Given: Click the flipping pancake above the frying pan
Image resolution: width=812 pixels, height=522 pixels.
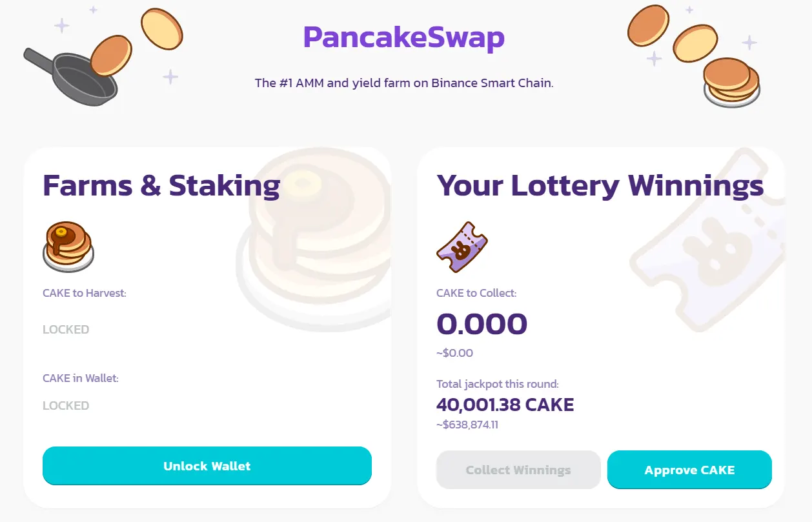Looking at the screenshot, I should pos(111,55).
